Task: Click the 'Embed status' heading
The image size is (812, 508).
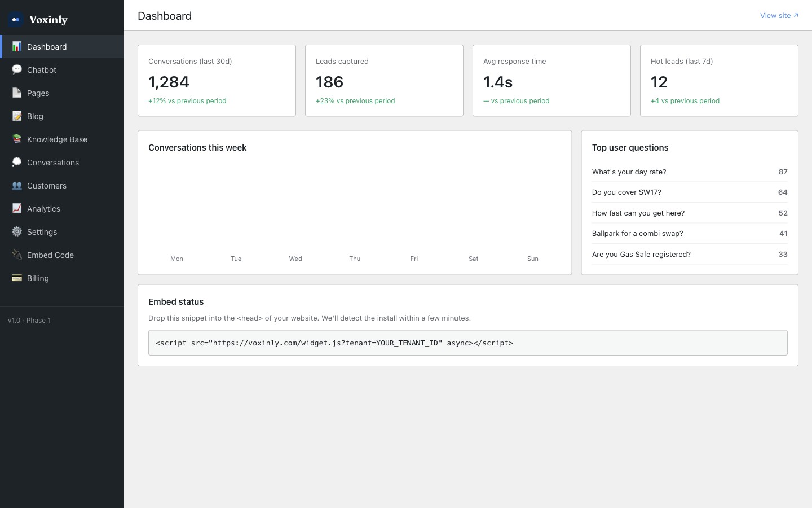Action: pyautogui.click(x=176, y=302)
